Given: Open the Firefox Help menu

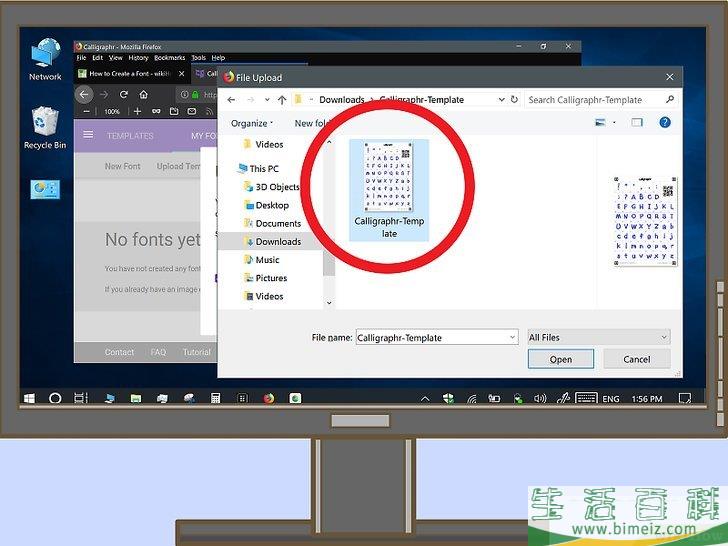Looking at the screenshot, I should click(218, 58).
